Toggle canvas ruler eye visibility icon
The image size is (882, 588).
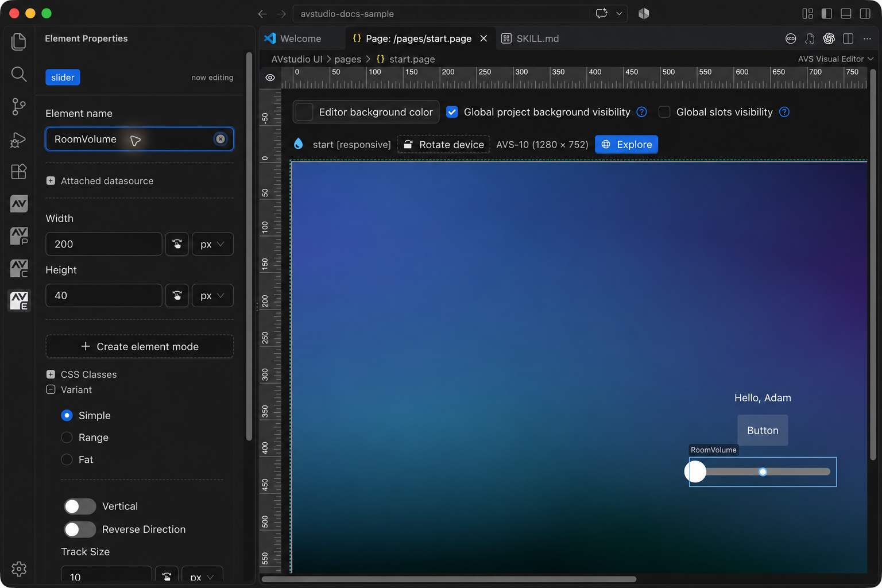click(x=270, y=78)
